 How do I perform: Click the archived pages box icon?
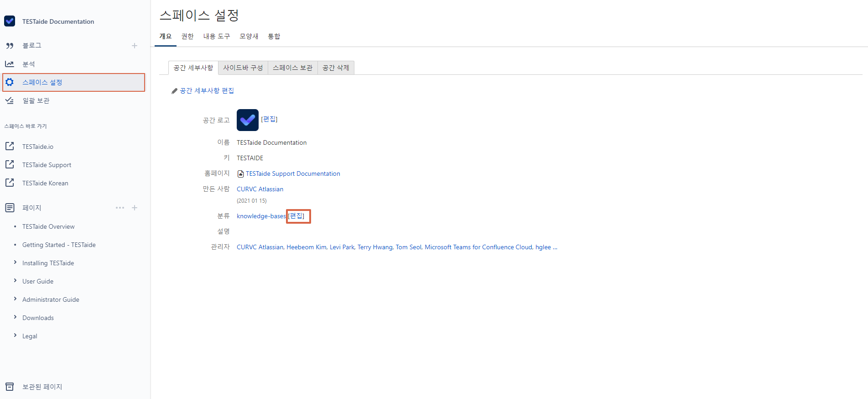pyautogui.click(x=10, y=387)
